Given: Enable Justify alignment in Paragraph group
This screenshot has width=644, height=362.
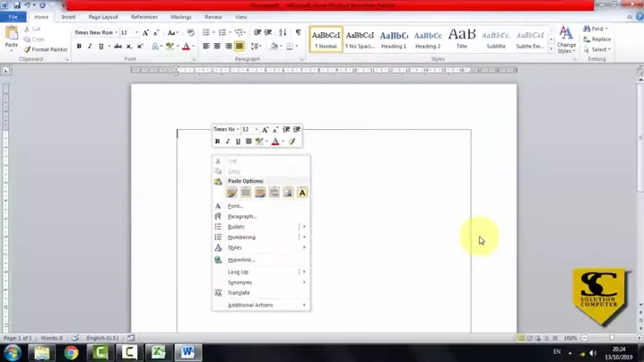Looking at the screenshot, I should point(239,46).
